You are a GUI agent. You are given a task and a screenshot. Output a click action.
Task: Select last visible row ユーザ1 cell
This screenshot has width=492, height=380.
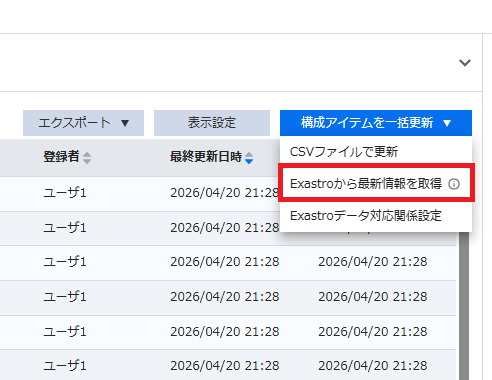coord(65,366)
